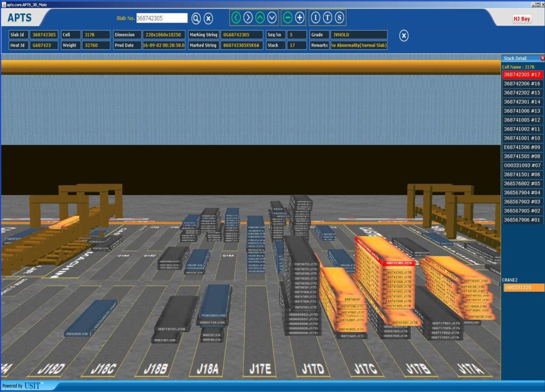Click the Heat Id value G687423
Image resolution: width=545 pixels, height=392 pixels.
[x=44, y=45]
